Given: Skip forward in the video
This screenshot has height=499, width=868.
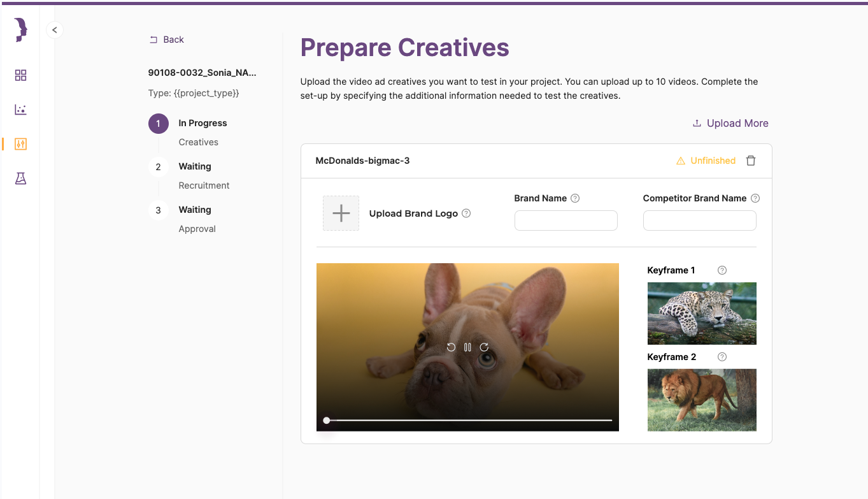Looking at the screenshot, I should click(484, 347).
